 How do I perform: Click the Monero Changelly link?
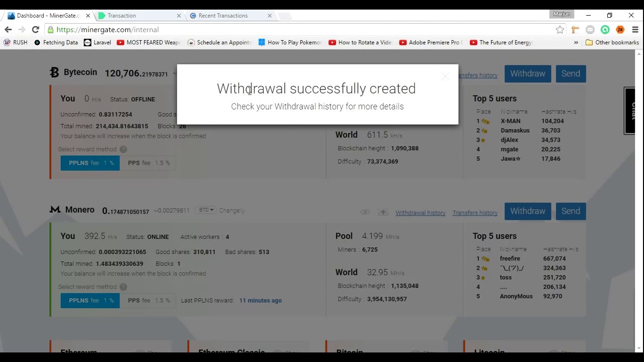click(232, 211)
